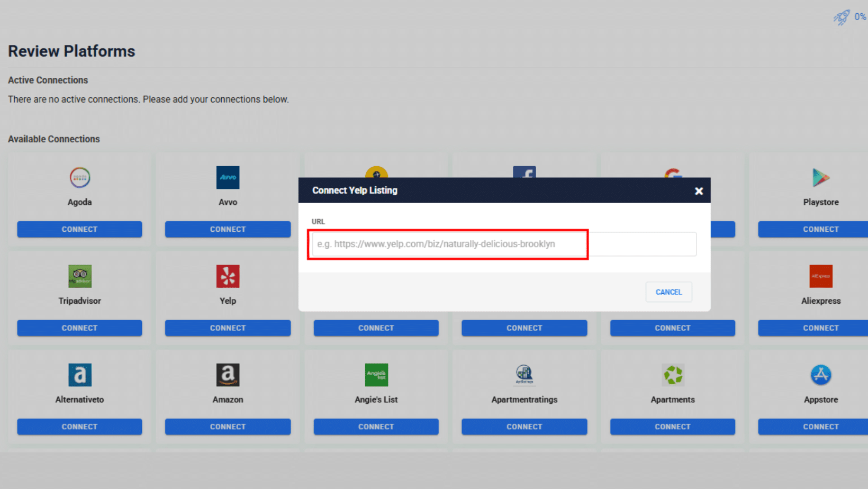
Task: Click the "URL" field label
Action: 318,222
